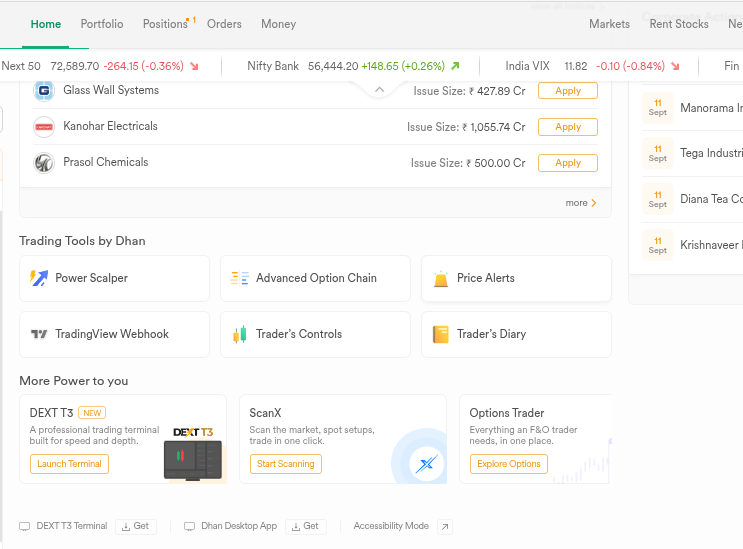Click Next 50 red down-arrow icon
The height and width of the screenshot is (549, 743).
click(x=194, y=66)
